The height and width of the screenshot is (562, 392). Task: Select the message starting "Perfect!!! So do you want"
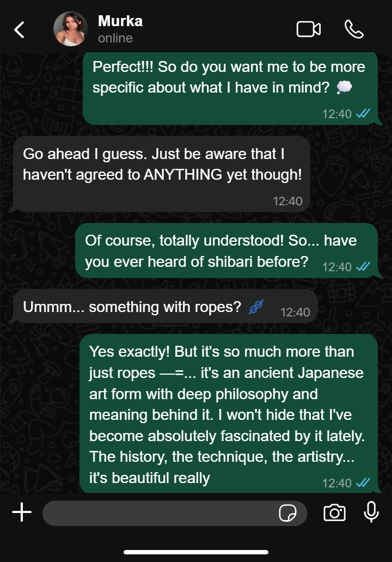coord(231,89)
